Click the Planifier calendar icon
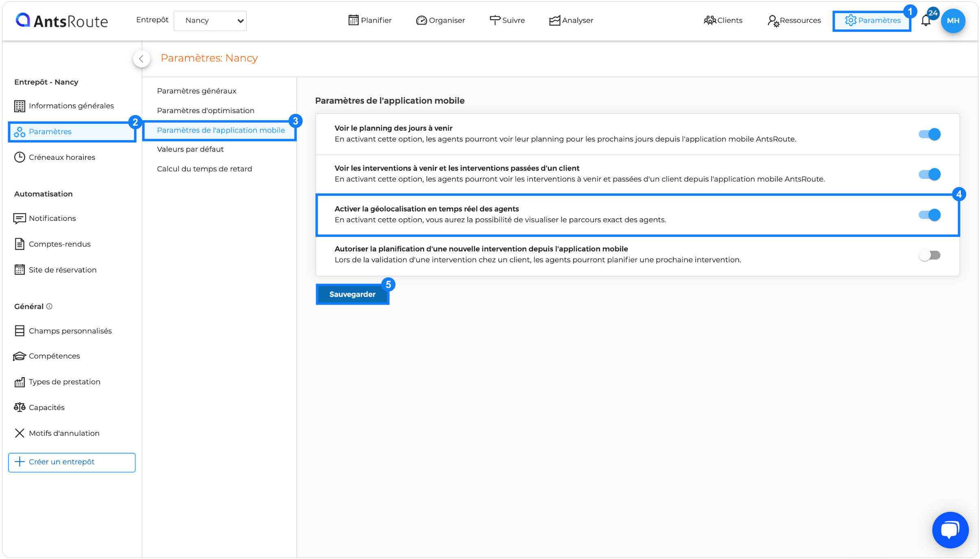The image size is (980, 559). click(x=353, y=20)
